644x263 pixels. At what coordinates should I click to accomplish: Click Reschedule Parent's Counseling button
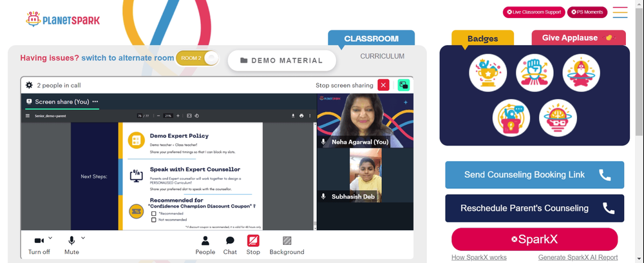[535, 208]
